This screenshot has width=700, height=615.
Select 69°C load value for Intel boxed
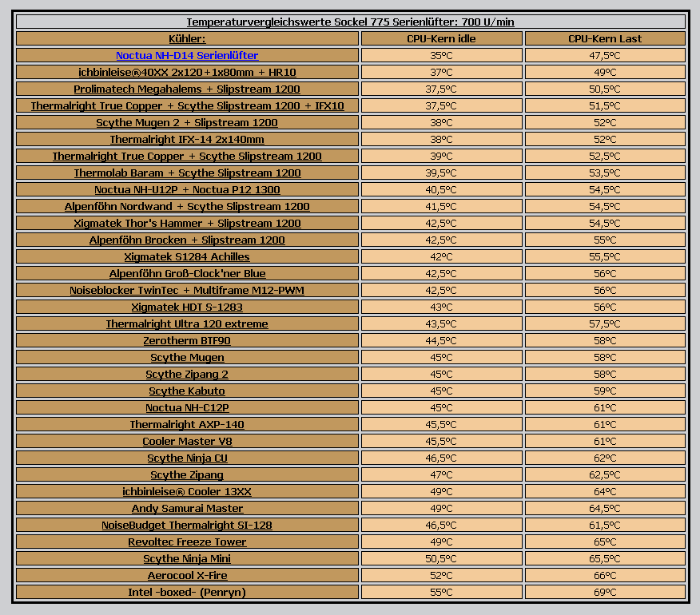(605, 593)
